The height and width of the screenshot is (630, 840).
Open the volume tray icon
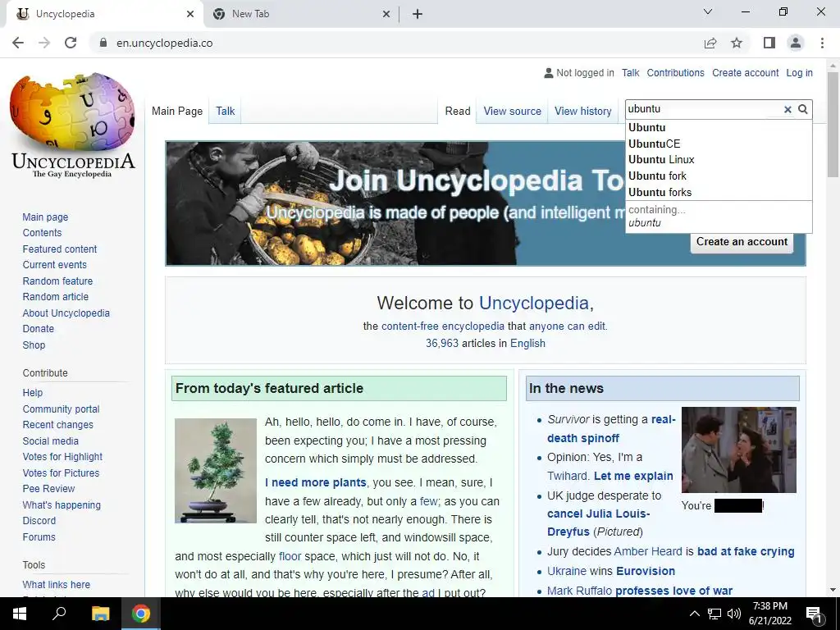click(x=734, y=614)
